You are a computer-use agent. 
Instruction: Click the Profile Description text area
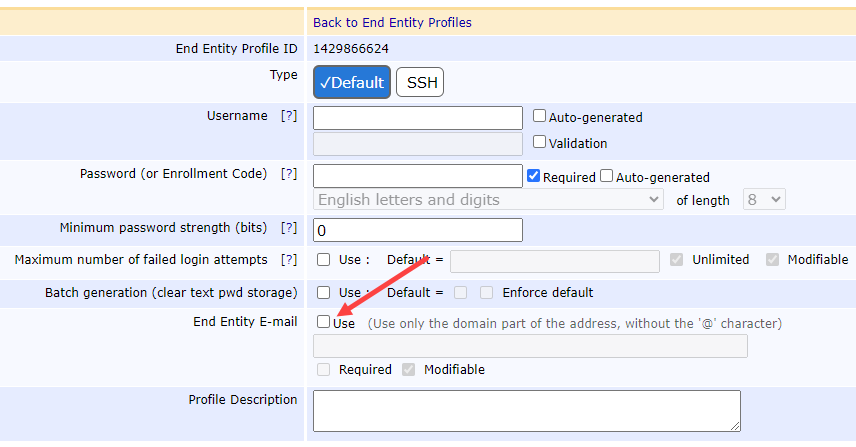(x=526, y=410)
